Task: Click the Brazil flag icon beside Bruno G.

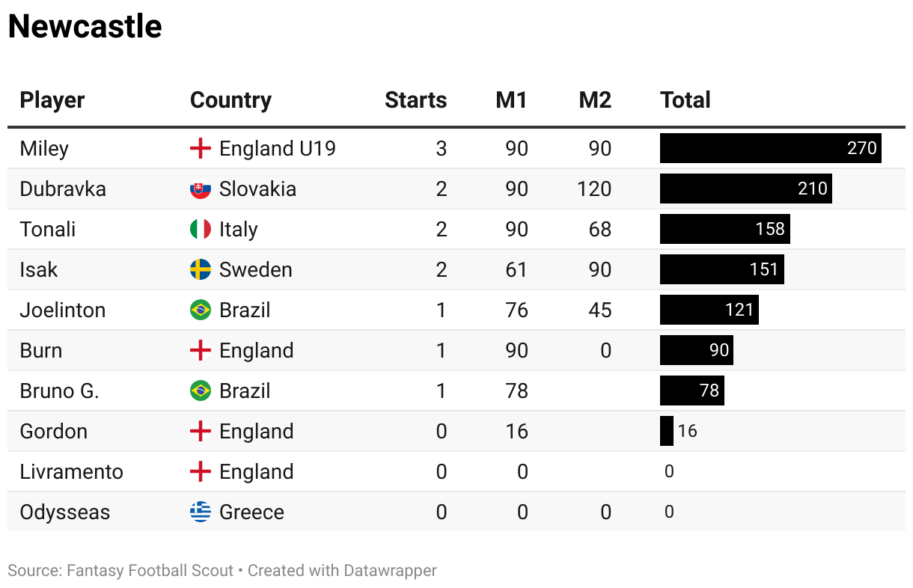Action: pos(201,391)
